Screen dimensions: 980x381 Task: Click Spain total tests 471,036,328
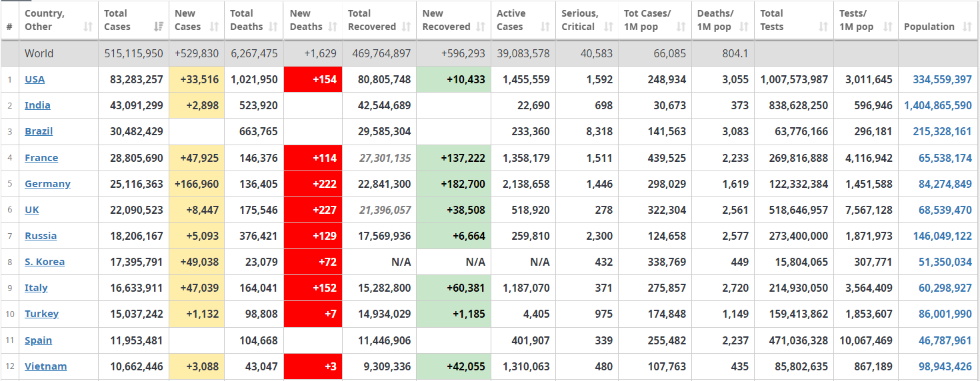793,340
